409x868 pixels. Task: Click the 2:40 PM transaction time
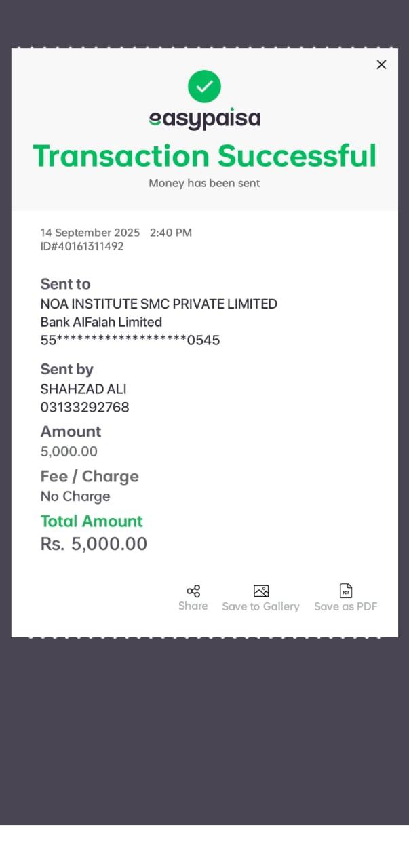click(x=171, y=233)
